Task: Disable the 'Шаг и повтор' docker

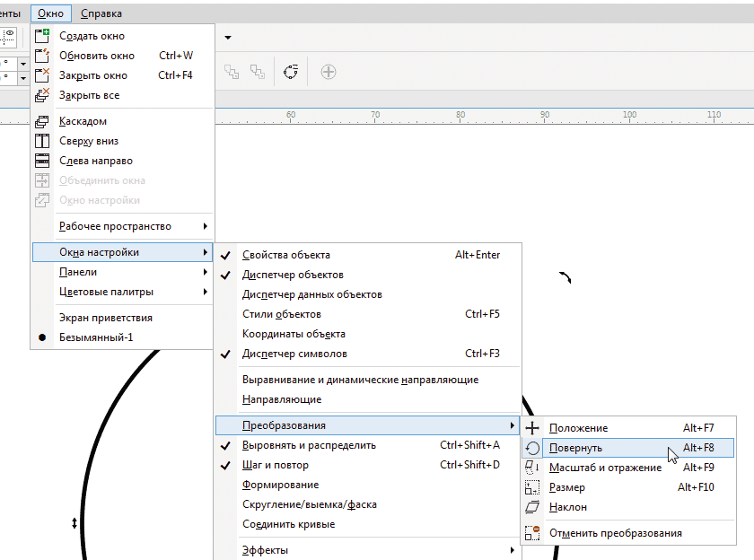Action: pyautogui.click(x=275, y=465)
